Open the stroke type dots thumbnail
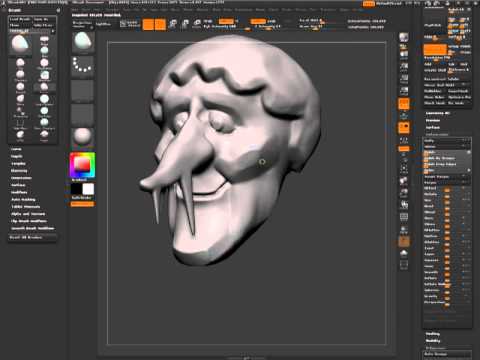This screenshot has width=480, height=360. tap(83, 66)
